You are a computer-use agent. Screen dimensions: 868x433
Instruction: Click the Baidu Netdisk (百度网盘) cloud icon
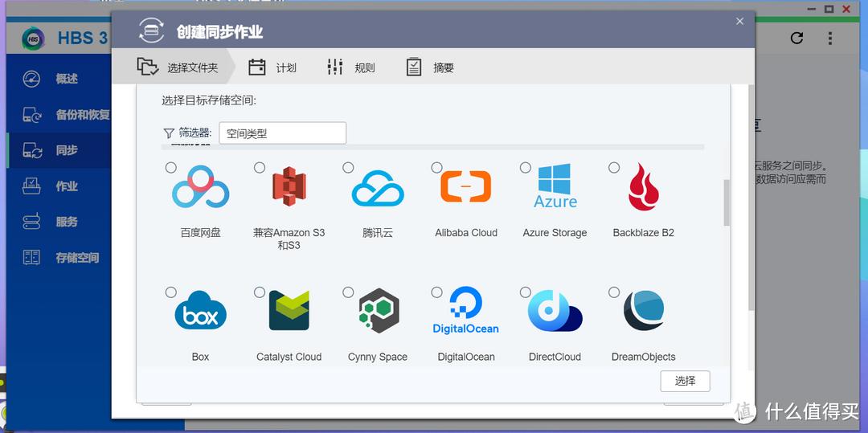pos(200,186)
